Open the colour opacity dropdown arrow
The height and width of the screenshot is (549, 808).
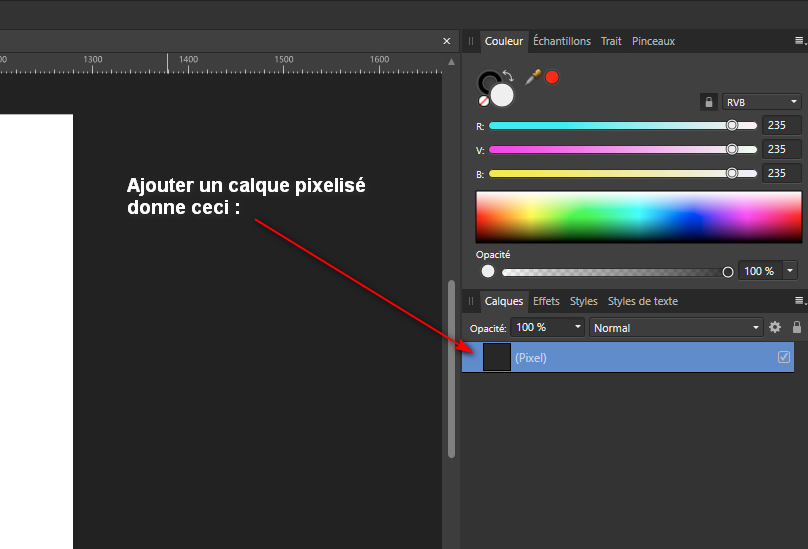point(790,271)
